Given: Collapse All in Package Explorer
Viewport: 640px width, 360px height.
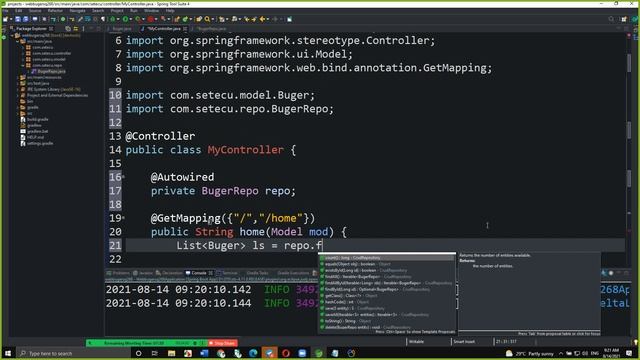Looking at the screenshot, I should pos(68,29).
